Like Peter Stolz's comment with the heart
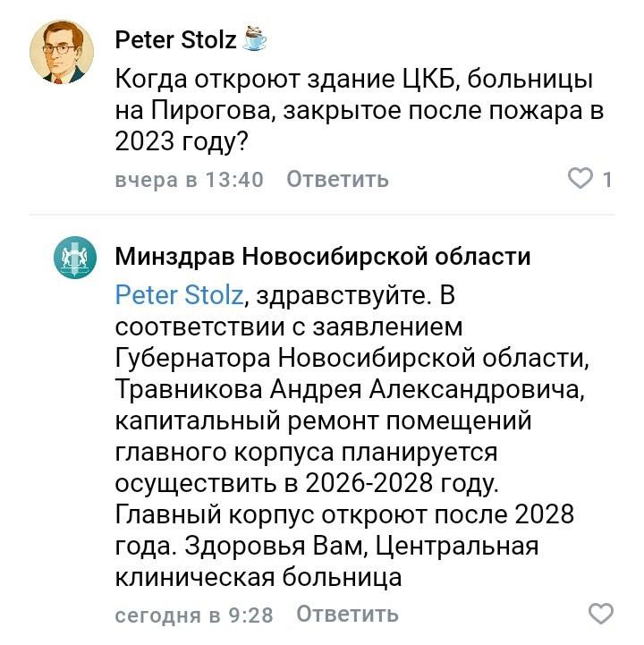 [x=581, y=179]
